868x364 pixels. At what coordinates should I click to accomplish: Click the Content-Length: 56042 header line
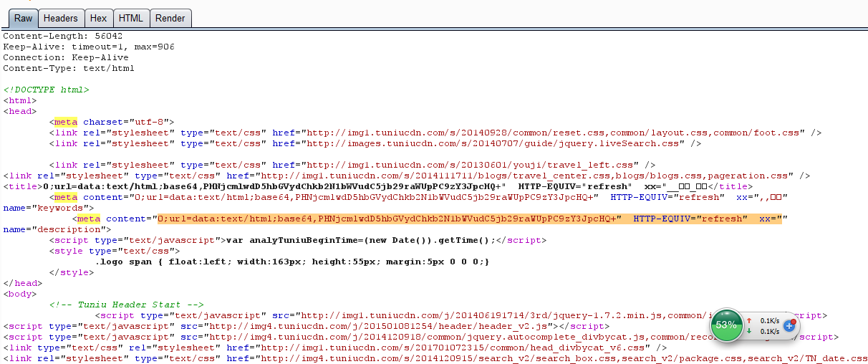click(x=63, y=36)
